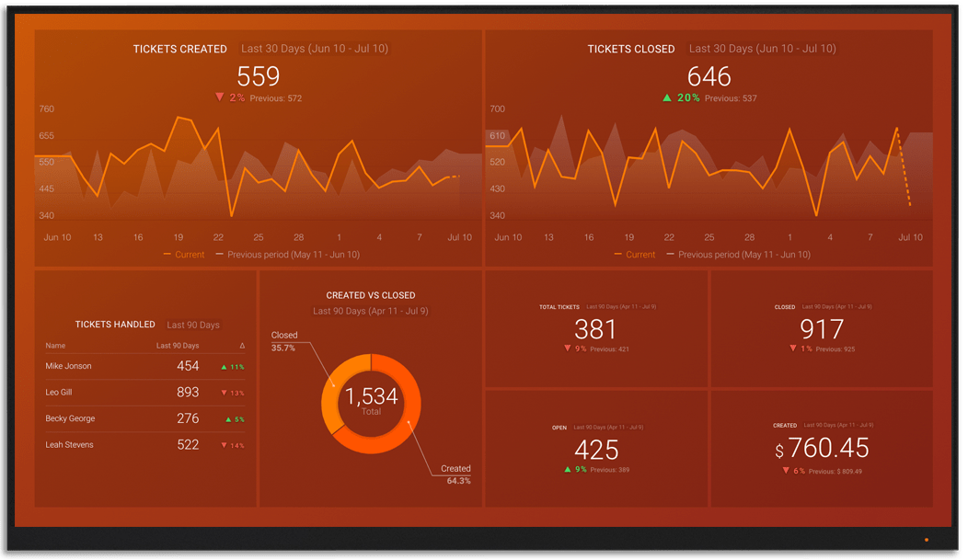This screenshot has height=560, width=968.
Task: Click the Total Tickets 381 value
Action: pos(596,328)
